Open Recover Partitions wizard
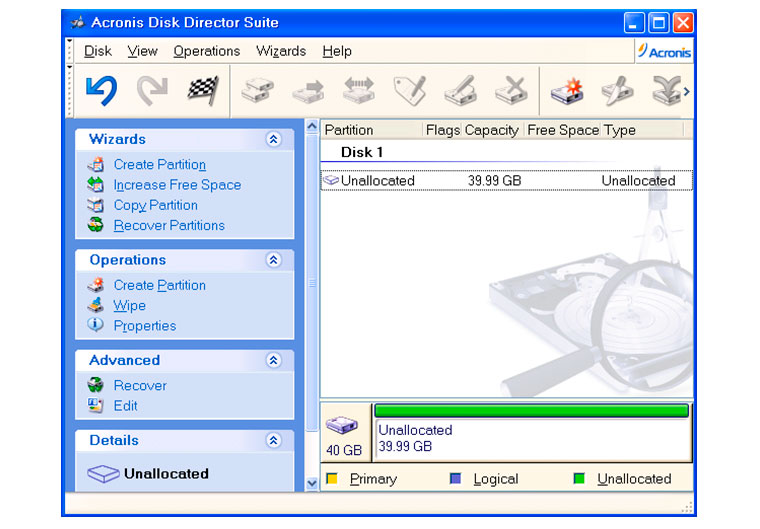Viewport: 760px width, 529px height. [x=169, y=225]
